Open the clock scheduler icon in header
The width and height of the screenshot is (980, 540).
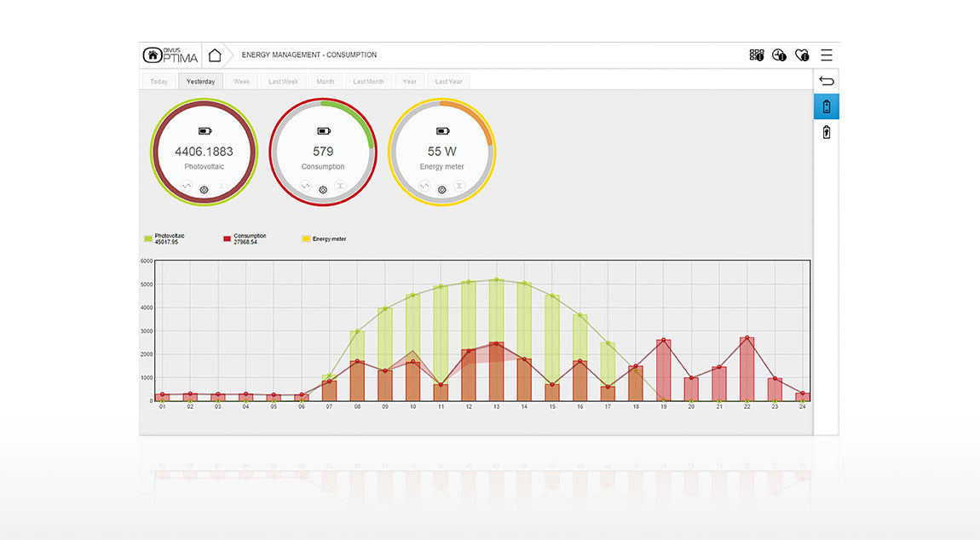[779, 55]
